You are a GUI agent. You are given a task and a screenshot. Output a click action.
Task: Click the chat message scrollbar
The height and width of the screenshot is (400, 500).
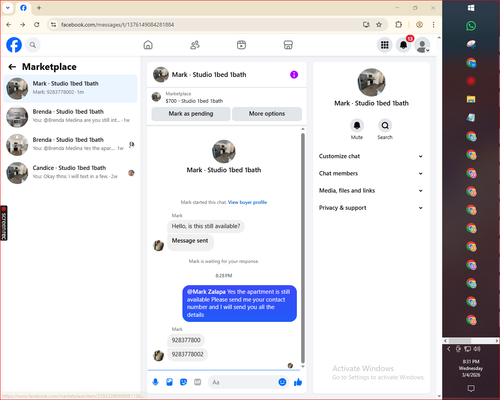(x=303, y=248)
